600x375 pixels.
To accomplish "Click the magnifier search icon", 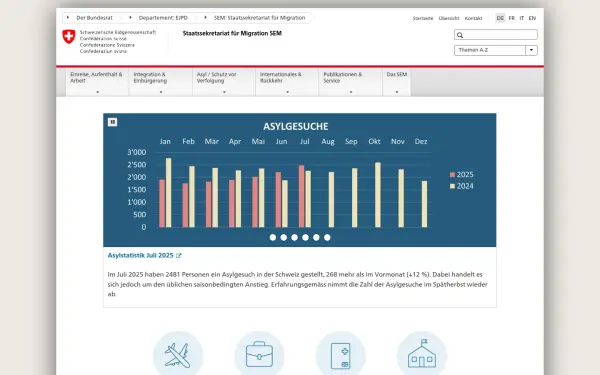I will [460, 35].
